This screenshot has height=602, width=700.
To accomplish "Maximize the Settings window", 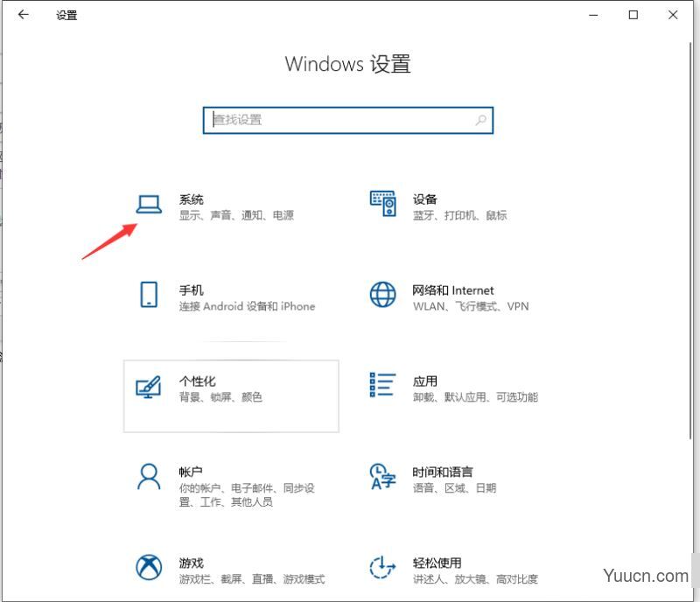I will pyautogui.click(x=633, y=15).
